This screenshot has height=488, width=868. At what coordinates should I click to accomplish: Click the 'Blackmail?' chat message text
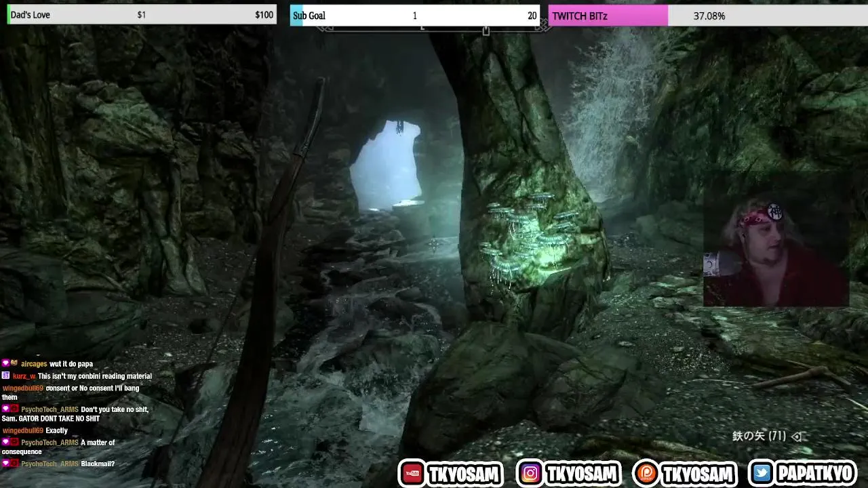(98, 464)
